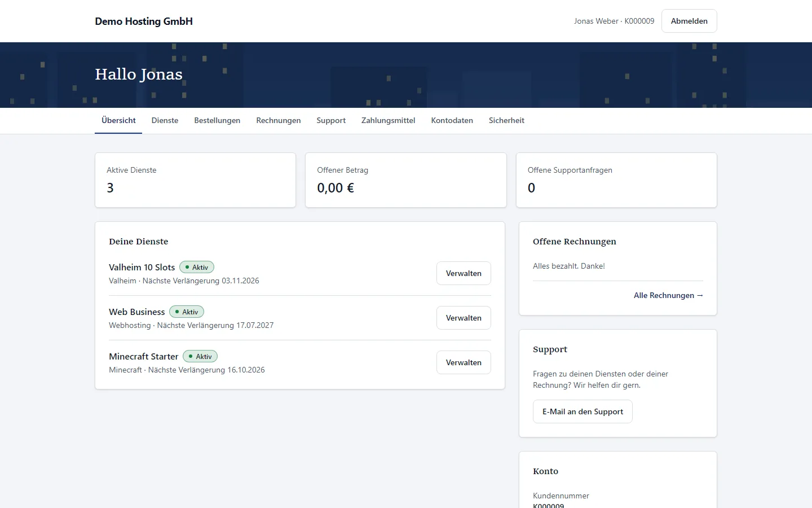Click the Abmelden button
The width and height of the screenshot is (812, 508).
click(x=689, y=21)
